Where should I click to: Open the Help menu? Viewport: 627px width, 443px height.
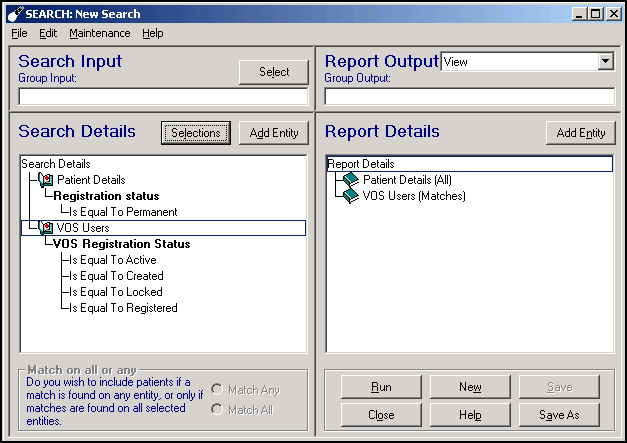152,33
